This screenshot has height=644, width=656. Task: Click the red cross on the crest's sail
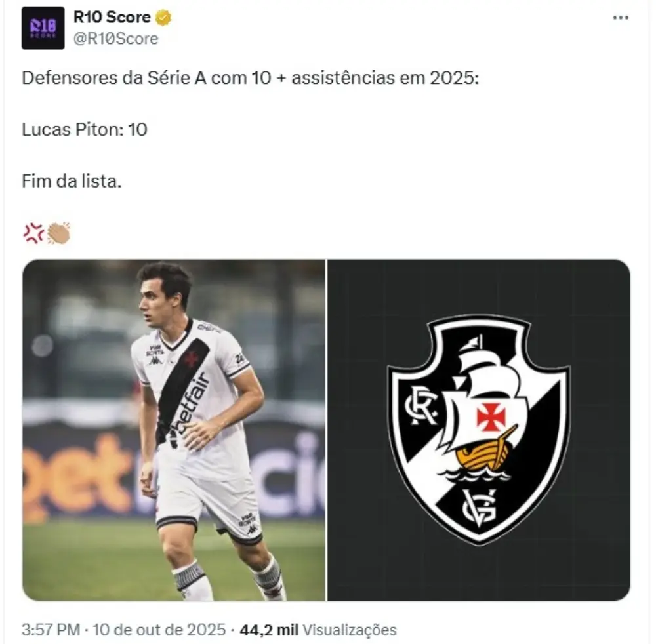point(488,417)
